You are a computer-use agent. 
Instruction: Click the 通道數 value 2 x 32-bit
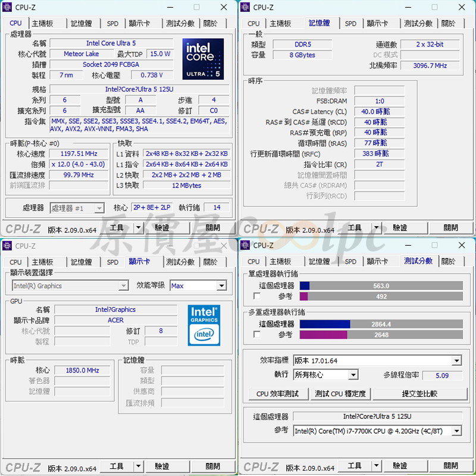[430, 44]
